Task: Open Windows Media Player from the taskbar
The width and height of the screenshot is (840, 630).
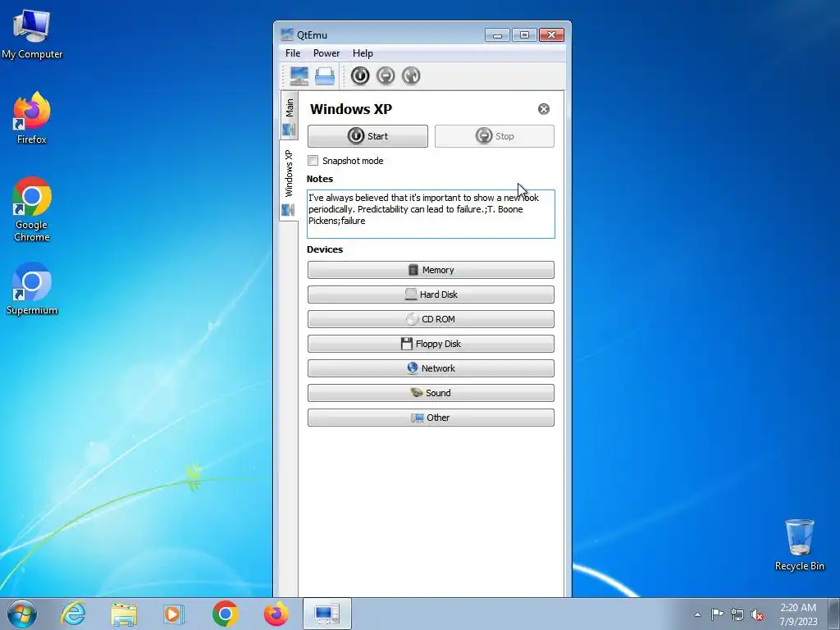Action: pyautogui.click(x=173, y=614)
